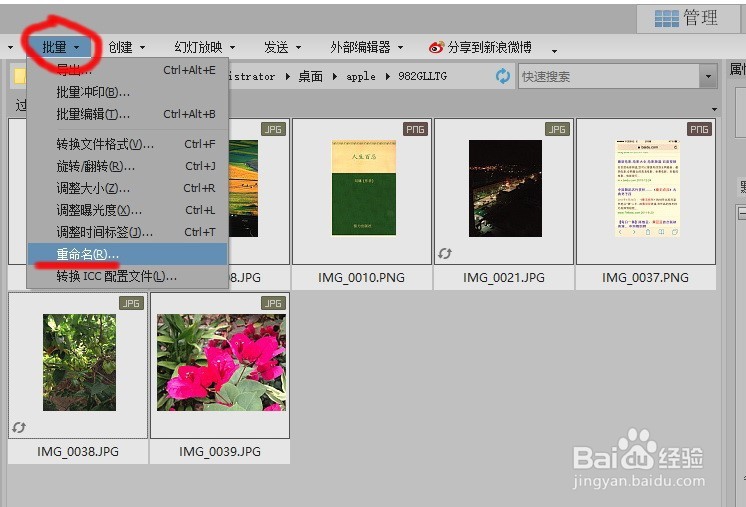Open the 幻灯放映 (Slideshow) menu

[205, 47]
